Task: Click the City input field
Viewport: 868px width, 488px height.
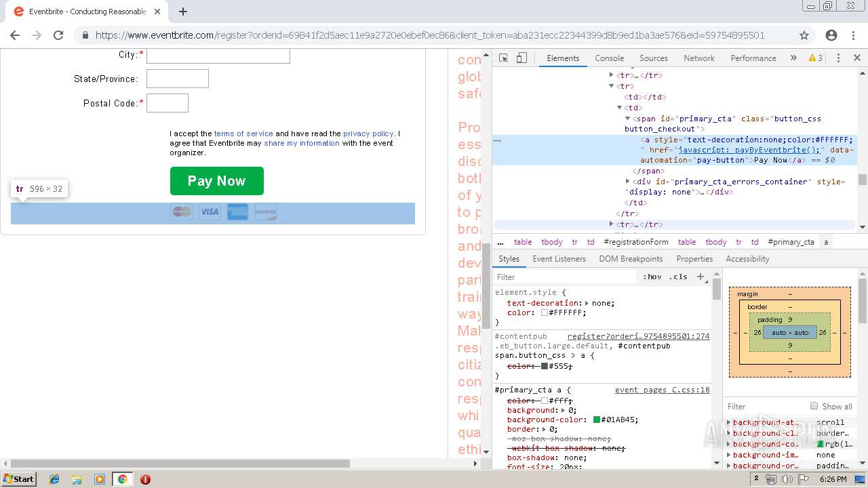Action: [x=218, y=56]
